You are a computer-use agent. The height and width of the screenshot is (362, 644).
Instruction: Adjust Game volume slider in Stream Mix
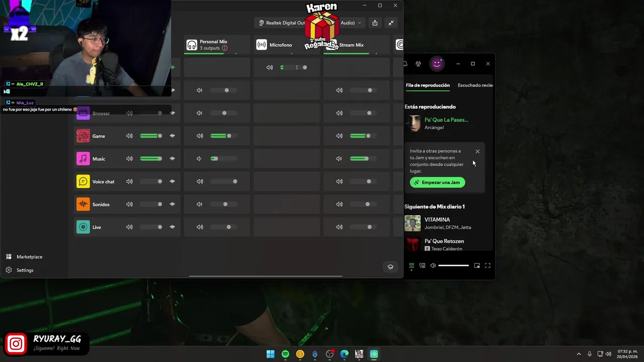pyautogui.click(x=363, y=136)
